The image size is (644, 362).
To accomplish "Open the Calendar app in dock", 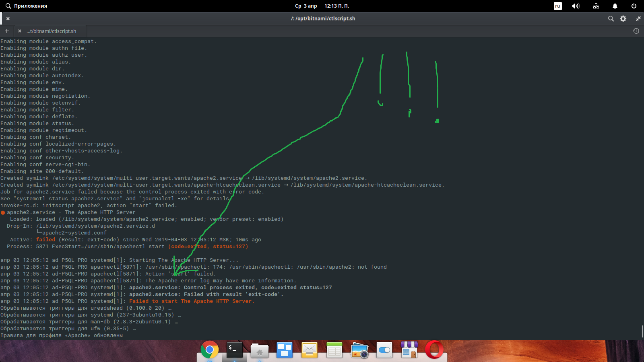I will pos(334,350).
